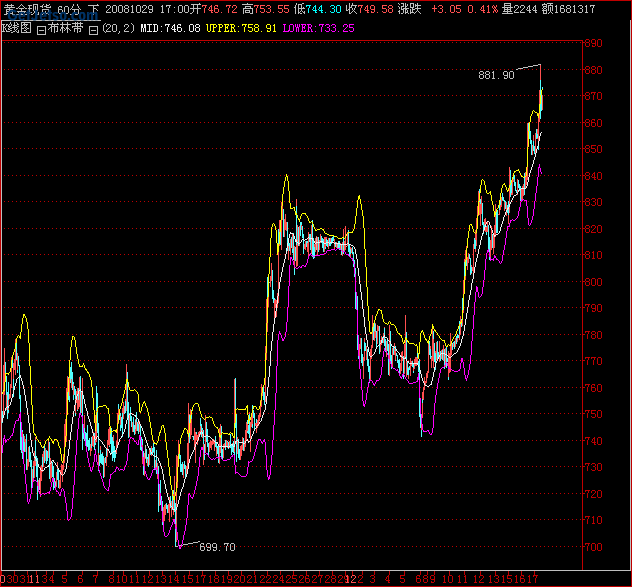Click date label 25 on time axis
632x587 pixels.
point(291,580)
